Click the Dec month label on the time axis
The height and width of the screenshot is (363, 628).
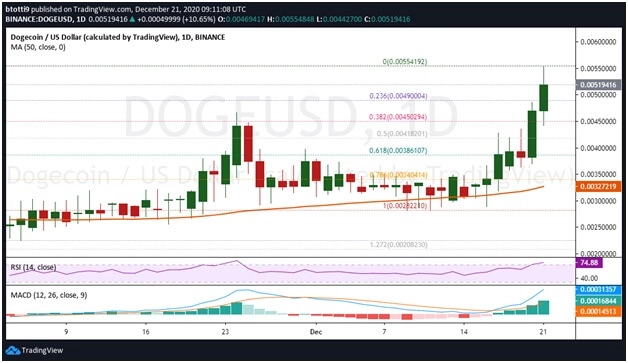pos(316,332)
